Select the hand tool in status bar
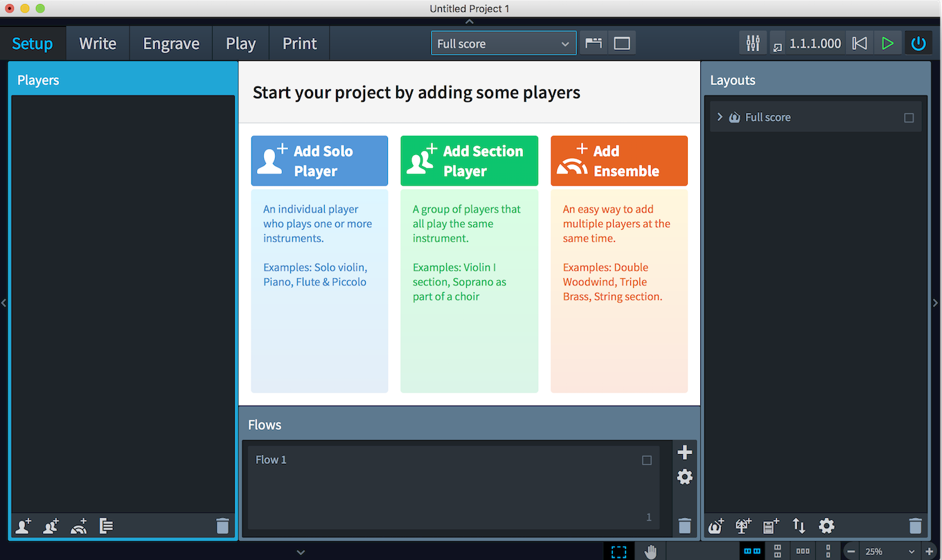Image resolution: width=942 pixels, height=560 pixels. coord(650,552)
